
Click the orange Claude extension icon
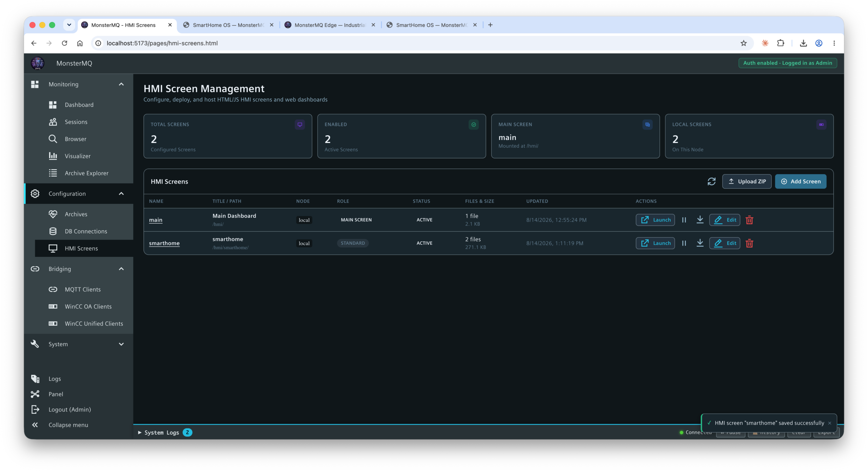[x=765, y=43]
